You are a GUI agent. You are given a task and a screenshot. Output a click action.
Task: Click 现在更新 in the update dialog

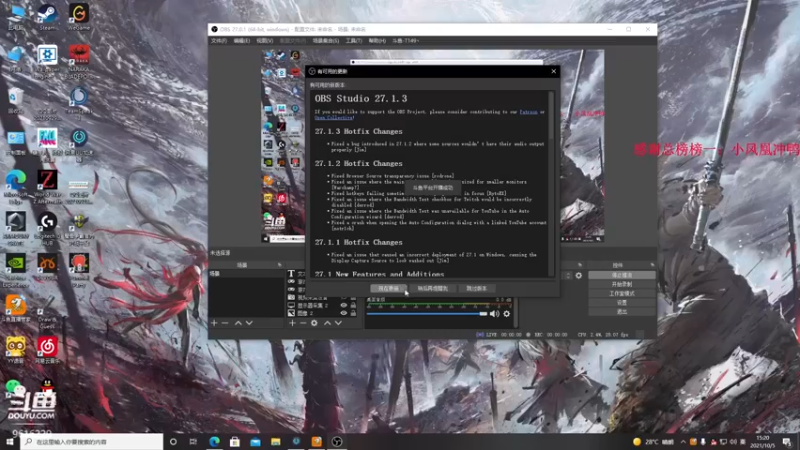click(x=389, y=288)
